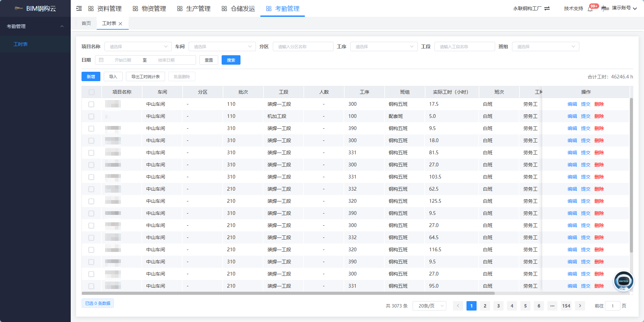The image size is (644, 322).
Task: Open the ellipsis more-pages icon in pagination
Action: [x=552, y=306]
